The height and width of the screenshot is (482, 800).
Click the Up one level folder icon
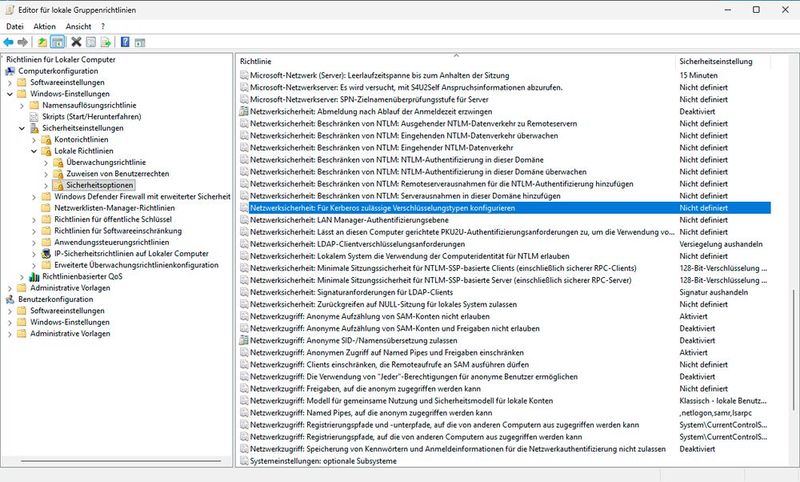(x=42, y=42)
